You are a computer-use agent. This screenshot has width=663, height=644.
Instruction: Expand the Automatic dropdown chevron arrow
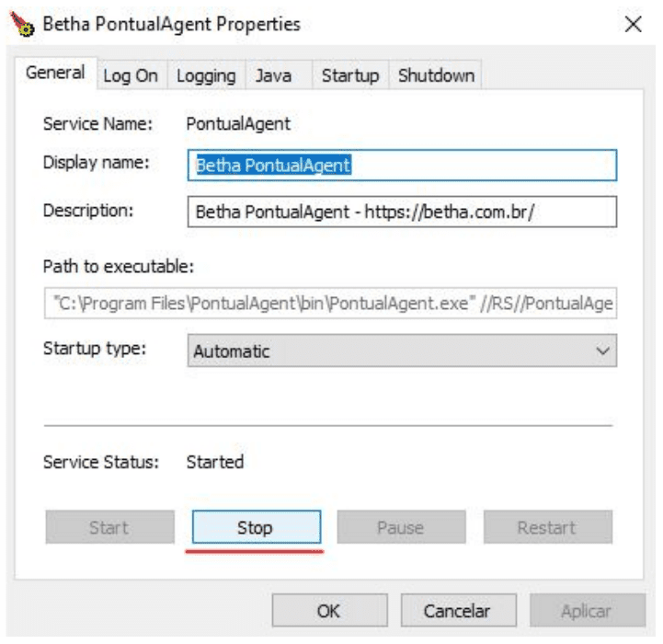tap(602, 351)
